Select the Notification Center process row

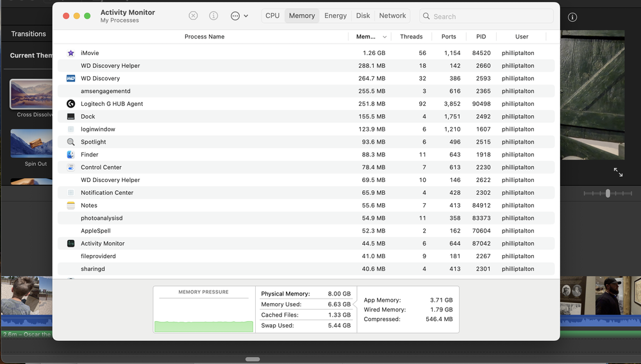(306, 192)
